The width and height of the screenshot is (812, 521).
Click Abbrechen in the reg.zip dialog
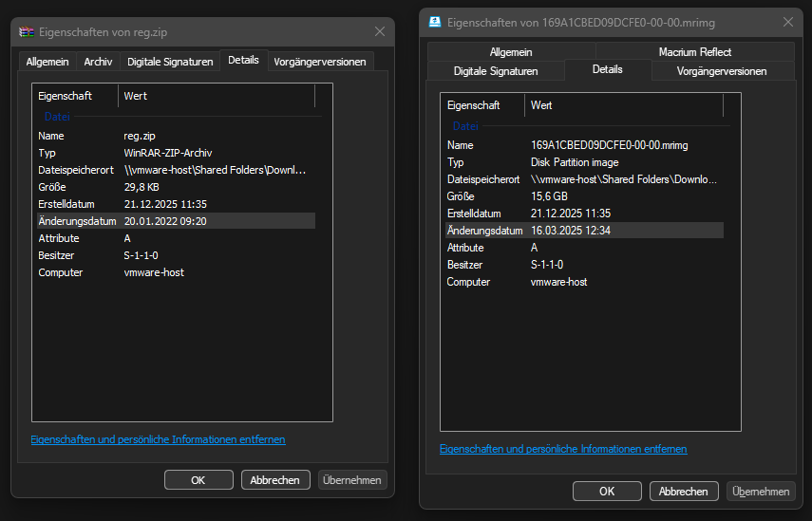[275, 480]
